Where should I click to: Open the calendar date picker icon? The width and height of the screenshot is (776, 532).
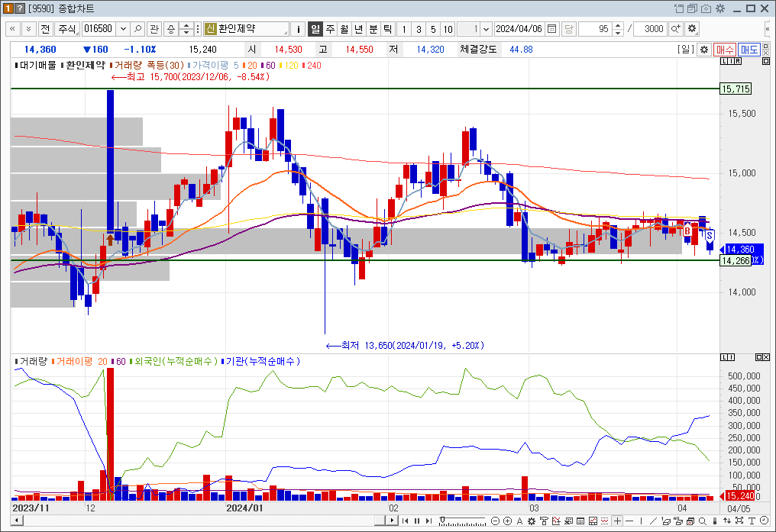[x=551, y=29]
